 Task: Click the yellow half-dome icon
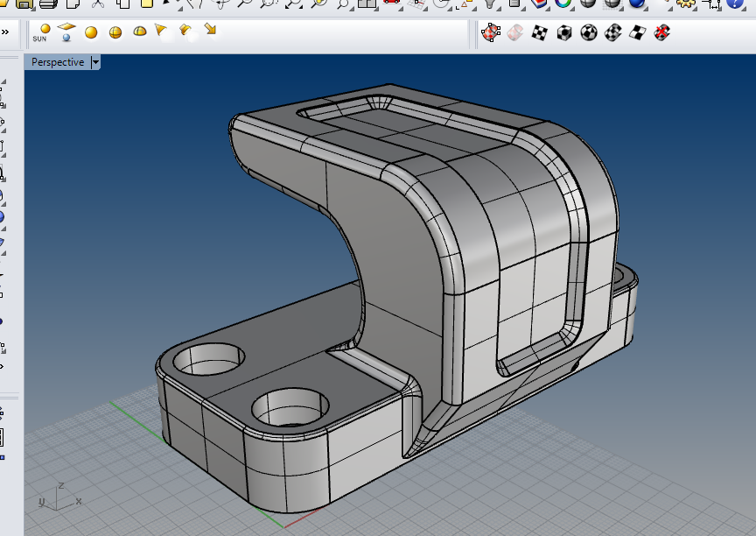tap(139, 32)
